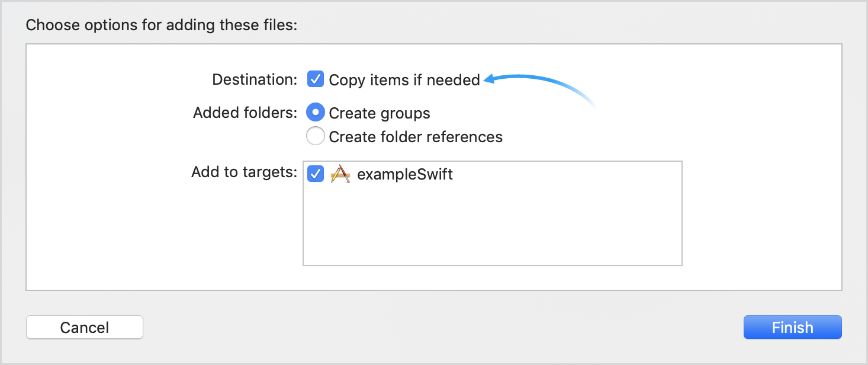
Task: Click blank white area left of Destination label
Action: coord(118,80)
